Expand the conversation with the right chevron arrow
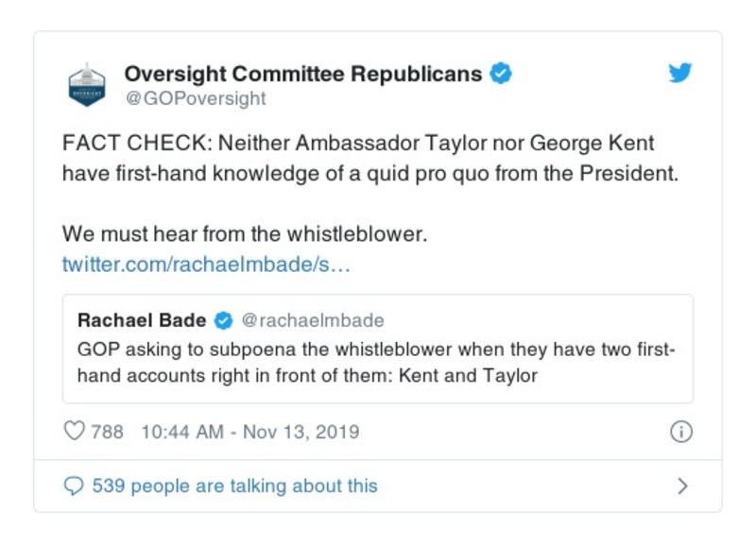Screen dimensions: 756x546 (682, 486)
